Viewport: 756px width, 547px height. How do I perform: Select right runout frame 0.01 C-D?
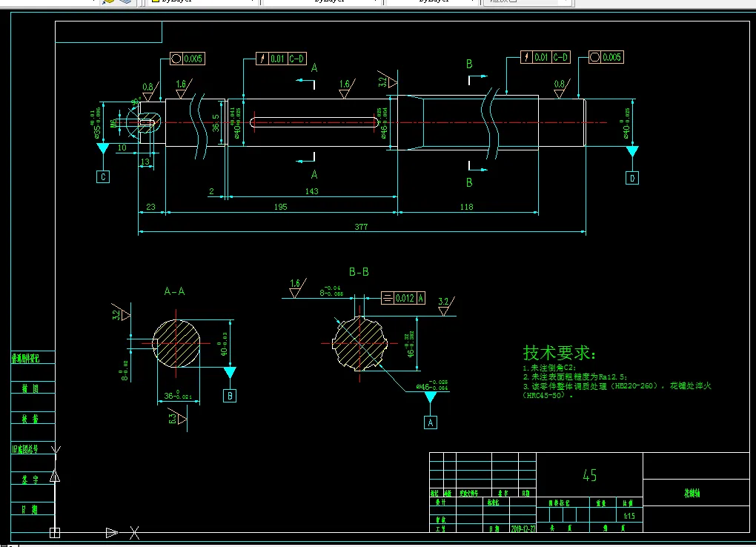[x=546, y=57]
